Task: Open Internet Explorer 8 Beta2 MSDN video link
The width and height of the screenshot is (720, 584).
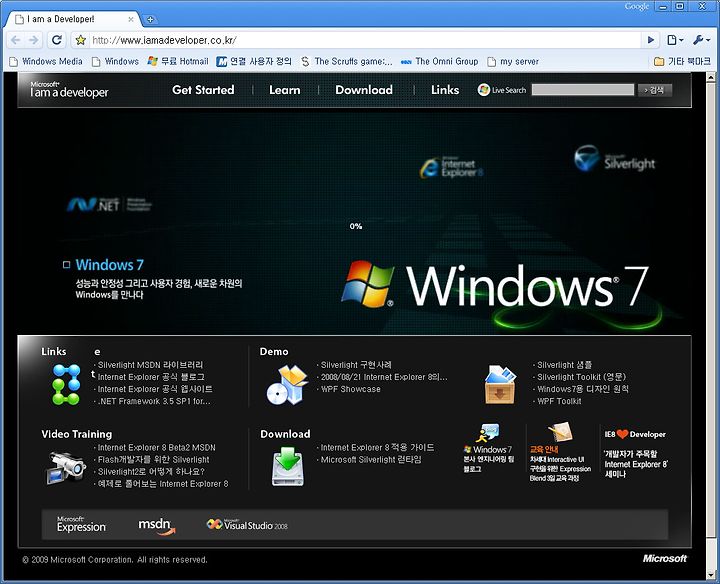Action: tap(157, 448)
